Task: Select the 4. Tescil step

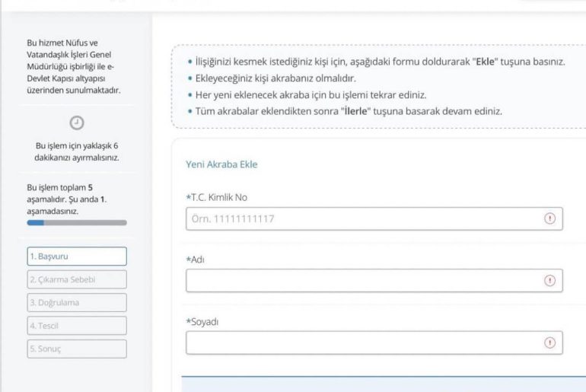Action: click(76, 325)
